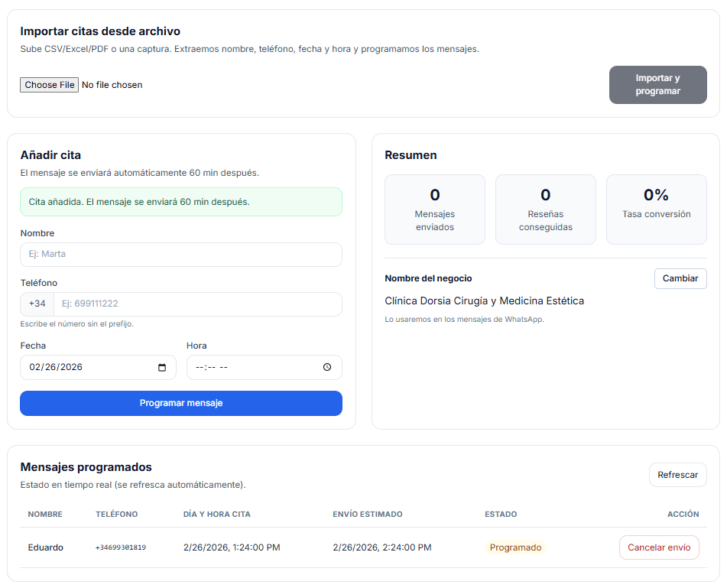Select the Reseñas conseguidas summary card
Screen dimensions: 727x588
point(545,210)
